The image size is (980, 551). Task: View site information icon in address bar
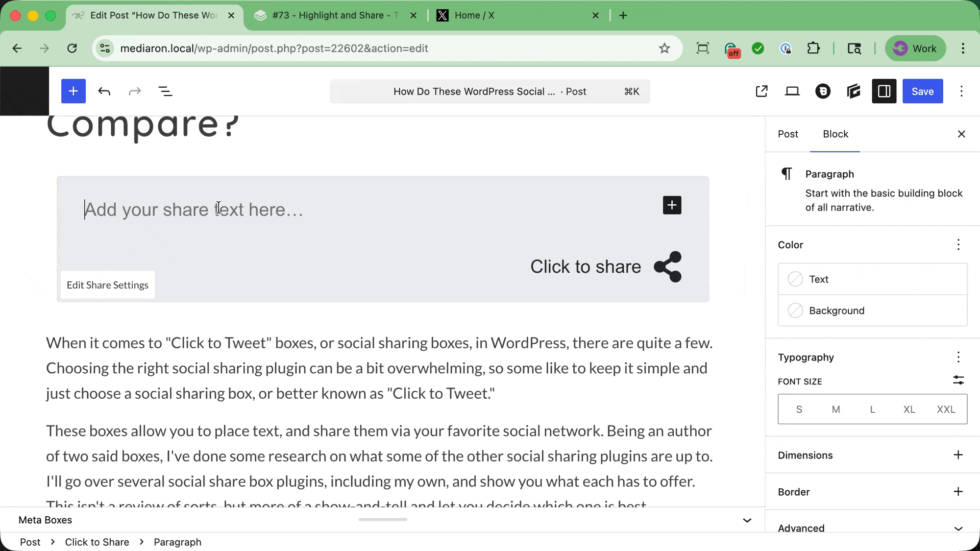[105, 48]
